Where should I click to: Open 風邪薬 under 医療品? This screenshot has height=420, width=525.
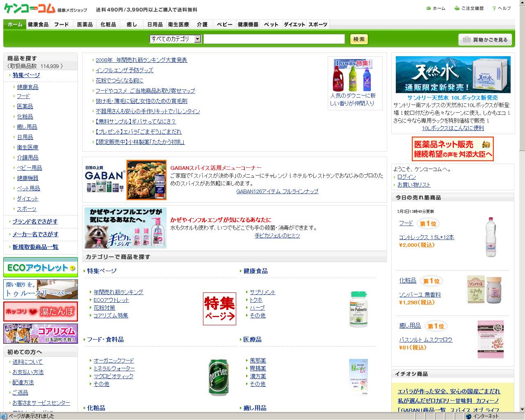[x=258, y=361]
